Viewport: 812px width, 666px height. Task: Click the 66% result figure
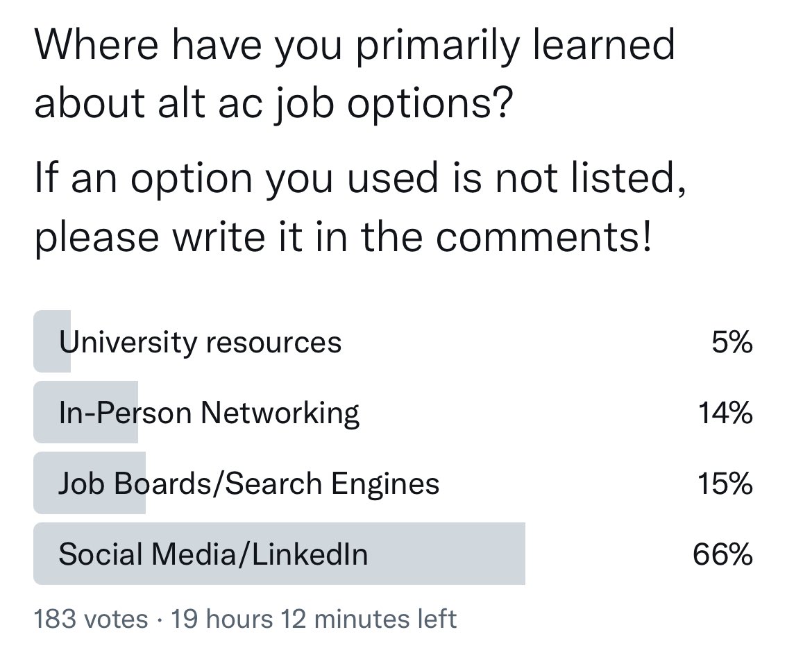point(723,555)
